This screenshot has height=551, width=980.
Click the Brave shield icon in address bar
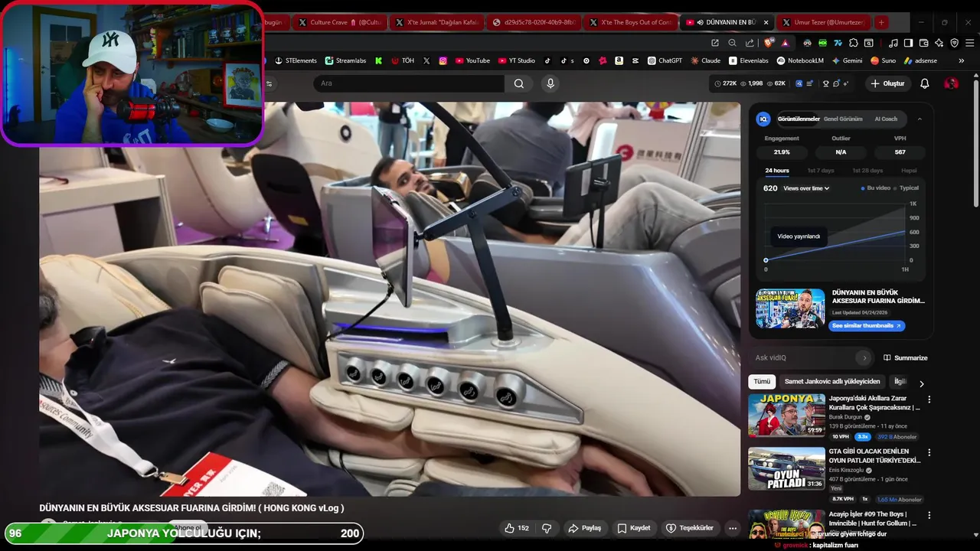(x=769, y=43)
